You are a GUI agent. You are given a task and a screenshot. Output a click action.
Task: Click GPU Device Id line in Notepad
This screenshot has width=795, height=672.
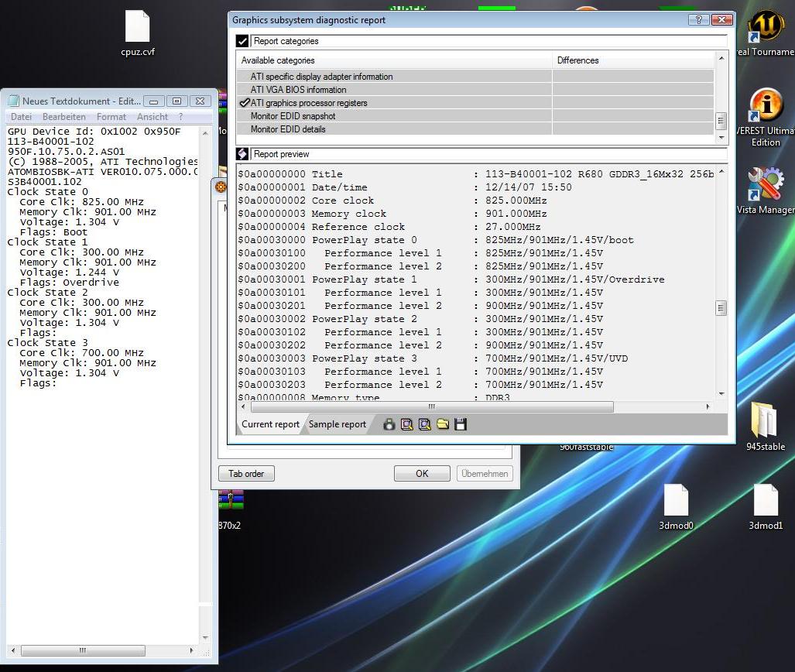point(94,132)
